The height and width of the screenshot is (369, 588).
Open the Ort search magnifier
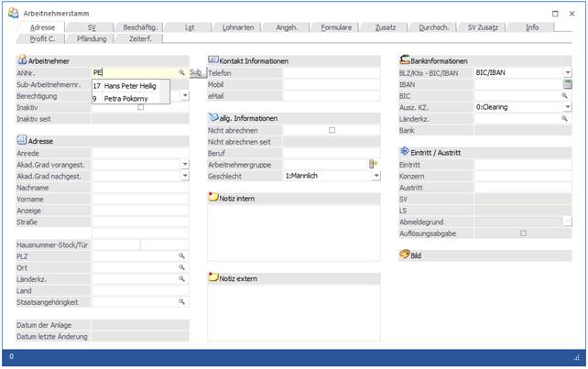tap(181, 267)
